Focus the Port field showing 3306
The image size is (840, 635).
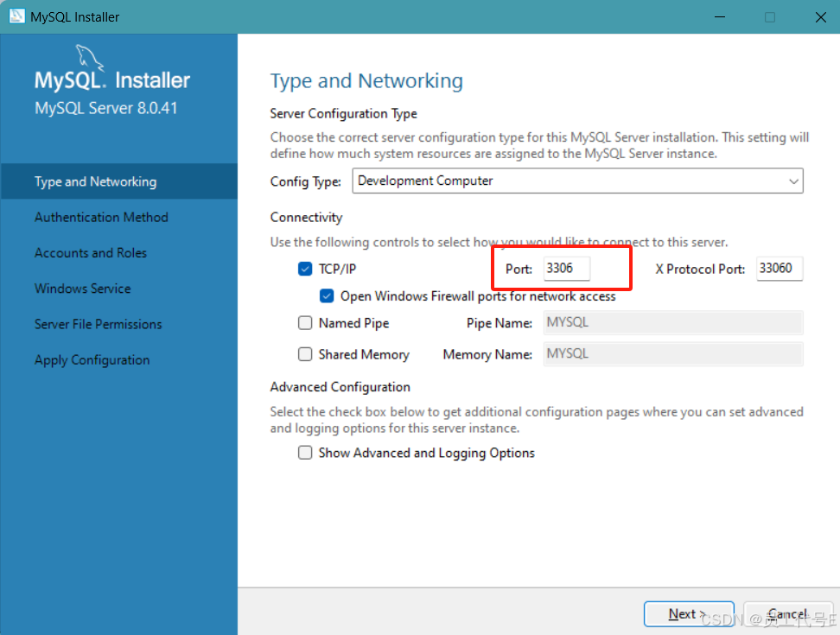(x=567, y=268)
